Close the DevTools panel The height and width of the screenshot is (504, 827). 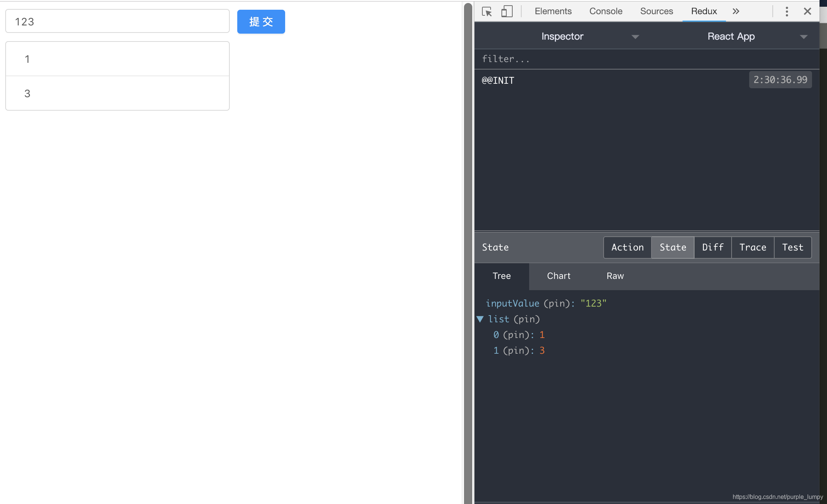pos(807,12)
